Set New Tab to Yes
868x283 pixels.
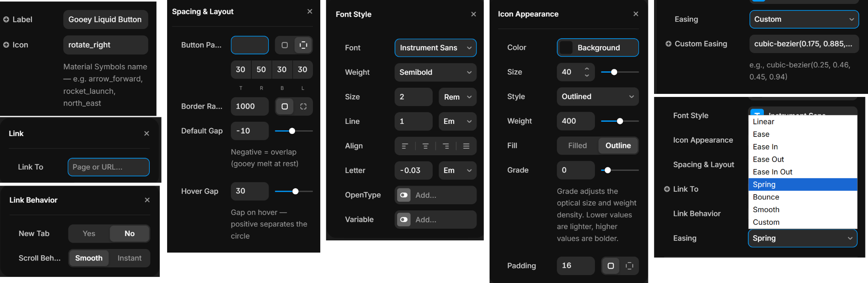point(89,233)
